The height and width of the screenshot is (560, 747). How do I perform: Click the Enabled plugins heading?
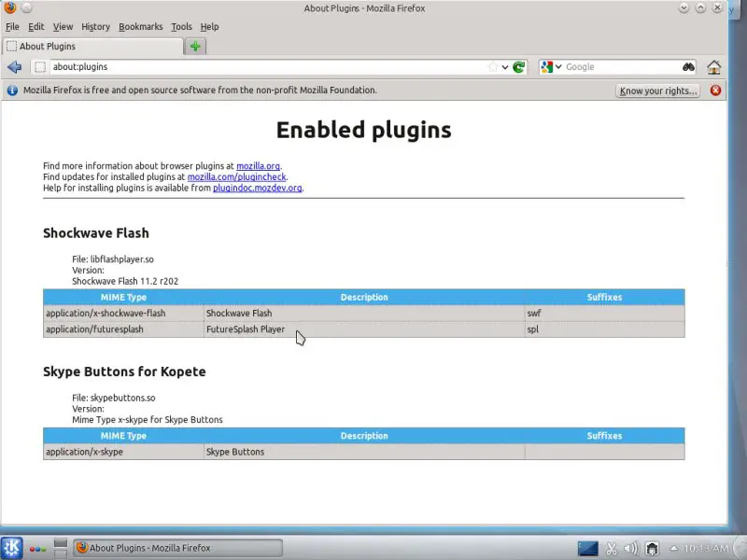(363, 130)
